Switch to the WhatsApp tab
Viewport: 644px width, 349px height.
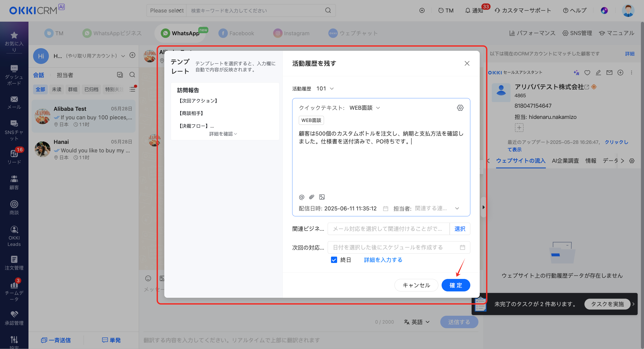(x=180, y=33)
